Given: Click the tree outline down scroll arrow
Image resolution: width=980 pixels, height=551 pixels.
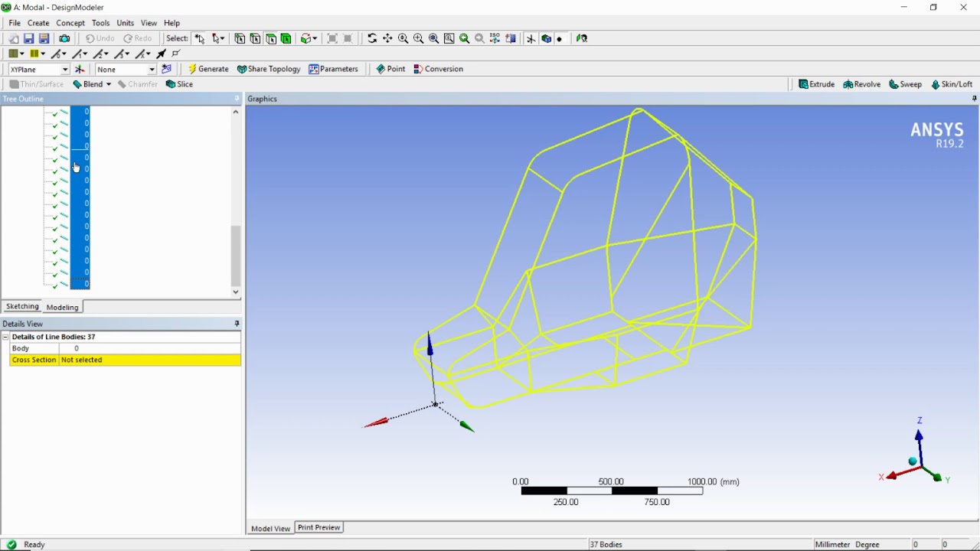Looking at the screenshot, I should [236, 292].
